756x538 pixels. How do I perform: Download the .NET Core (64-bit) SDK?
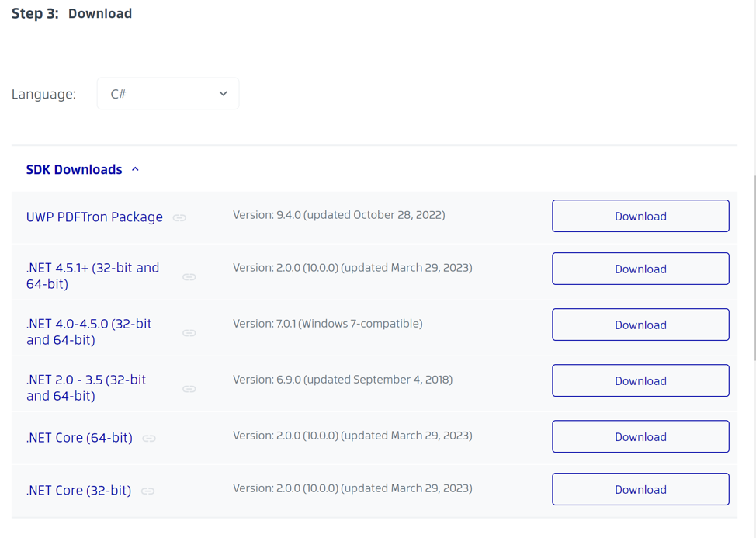click(x=640, y=436)
